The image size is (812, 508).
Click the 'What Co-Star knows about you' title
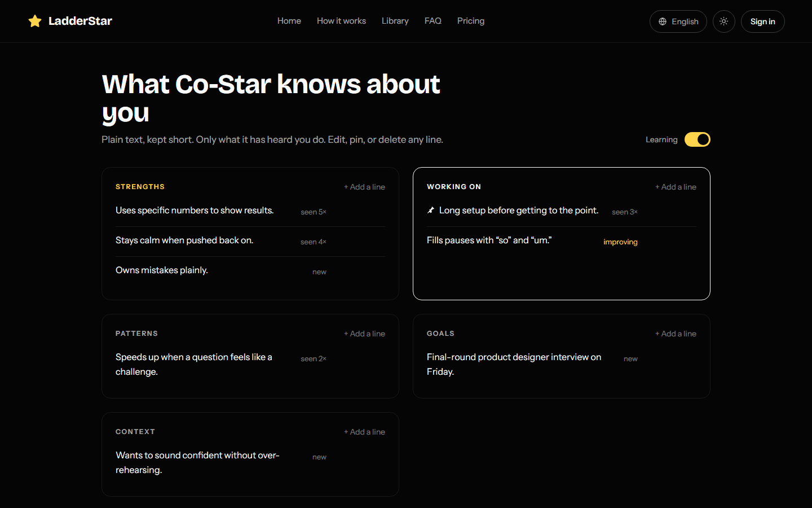(271, 98)
